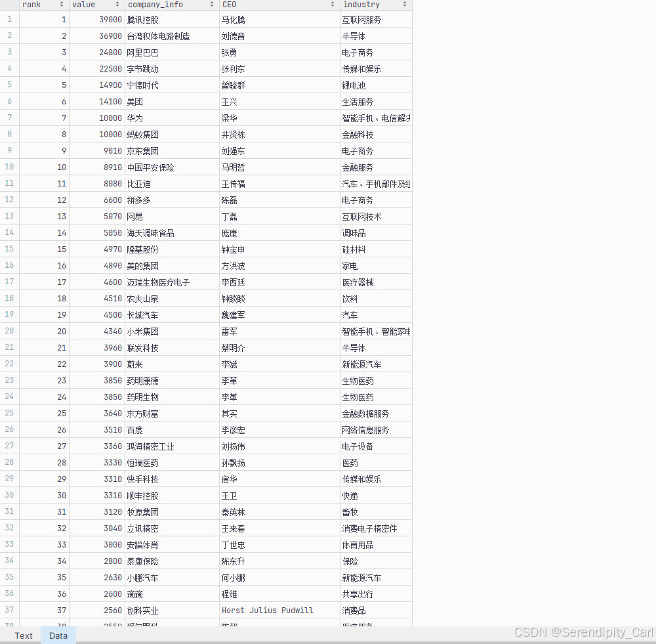Click the CEO cell '张勇'
The image size is (656, 644).
[x=280, y=53]
